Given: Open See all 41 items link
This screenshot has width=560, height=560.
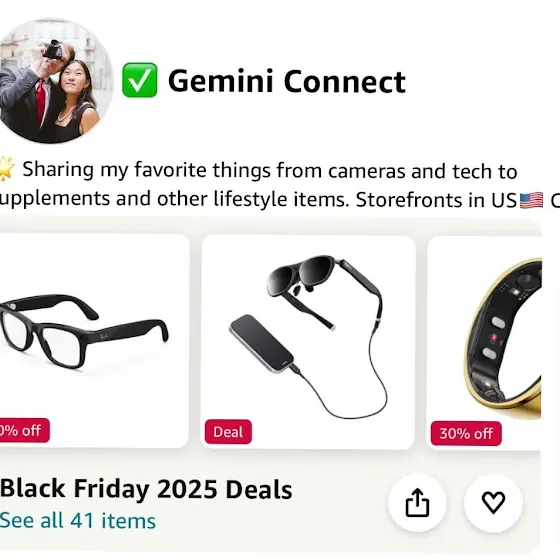Looking at the screenshot, I should coord(78,521).
